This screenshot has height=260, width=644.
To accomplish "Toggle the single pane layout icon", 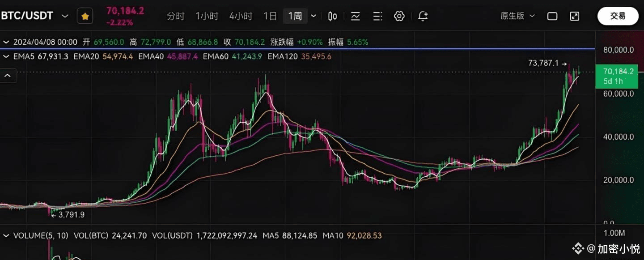I will [552, 16].
